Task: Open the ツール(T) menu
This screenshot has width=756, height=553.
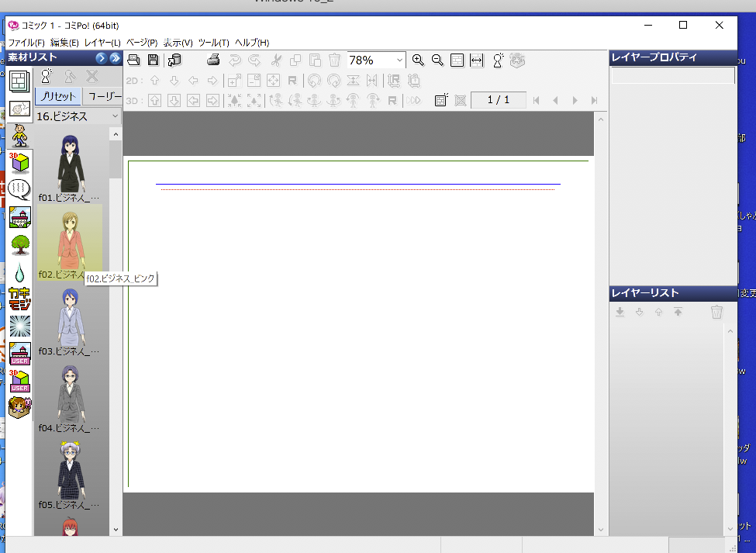Action: [213, 43]
